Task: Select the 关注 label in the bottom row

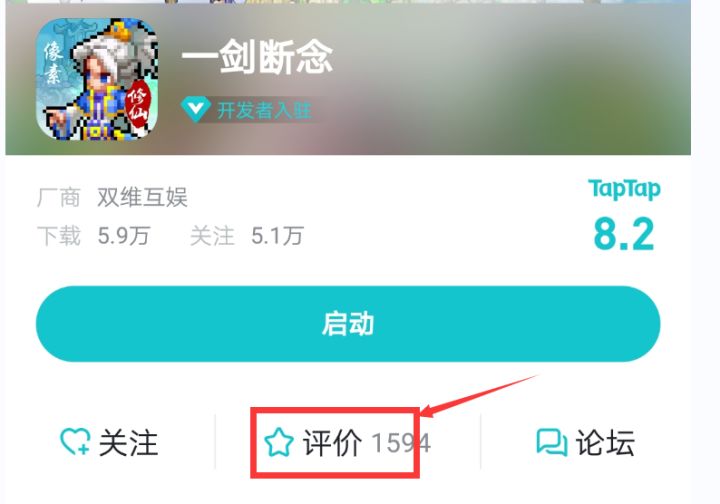Action: 129,443
